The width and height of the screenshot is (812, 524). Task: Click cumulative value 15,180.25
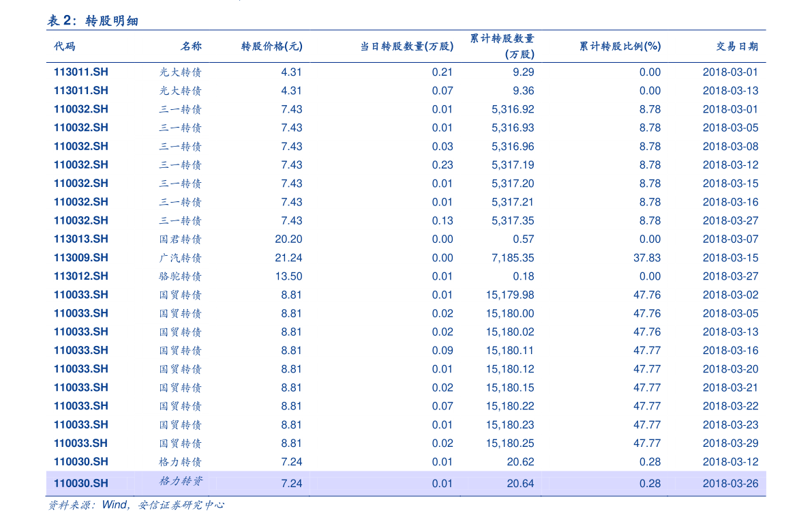[509, 443]
